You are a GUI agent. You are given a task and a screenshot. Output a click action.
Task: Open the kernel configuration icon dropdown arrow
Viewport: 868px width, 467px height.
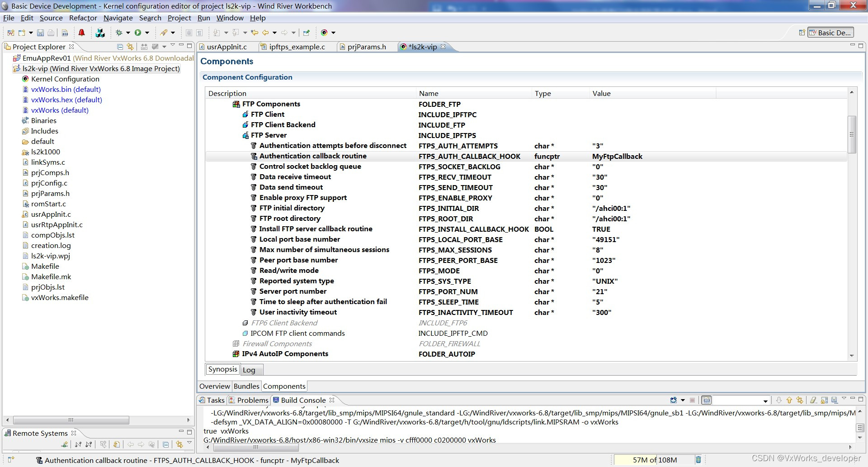click(333, 33)
